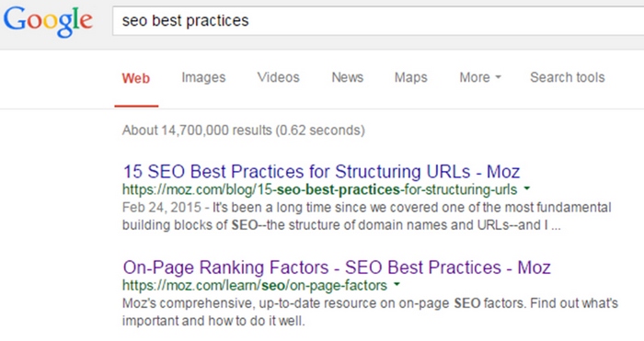
Task: Expand the arrow beside the moz.com/blog URL
Action: point(527,188)
